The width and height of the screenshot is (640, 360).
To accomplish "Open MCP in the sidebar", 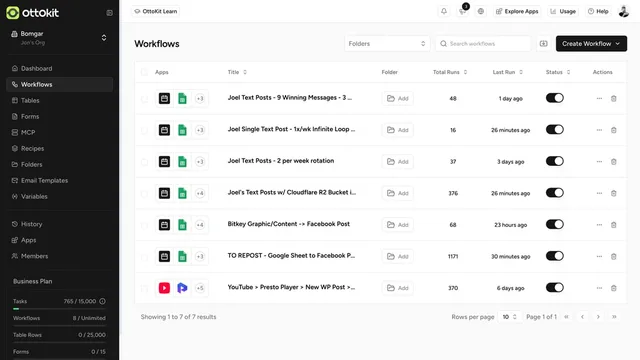I will 60,132.
